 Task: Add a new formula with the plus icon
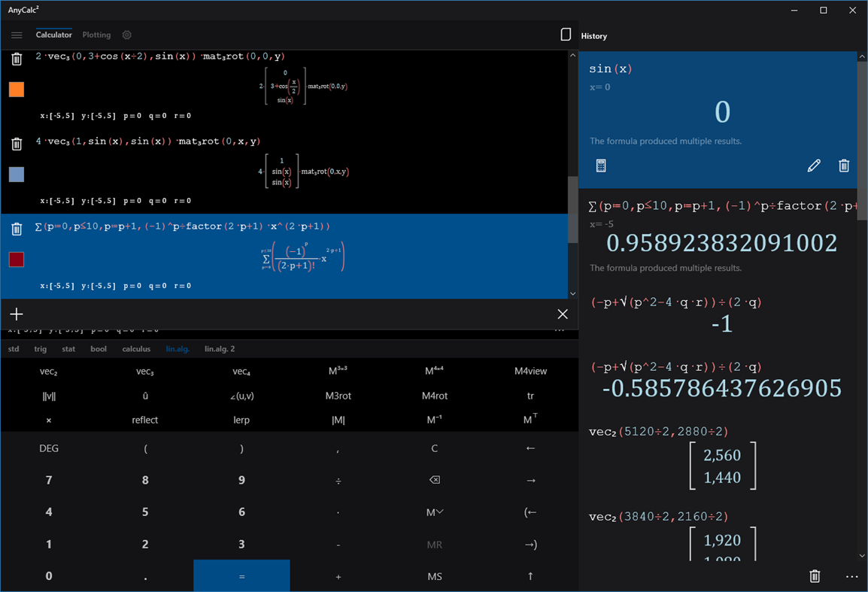[17, 314]
